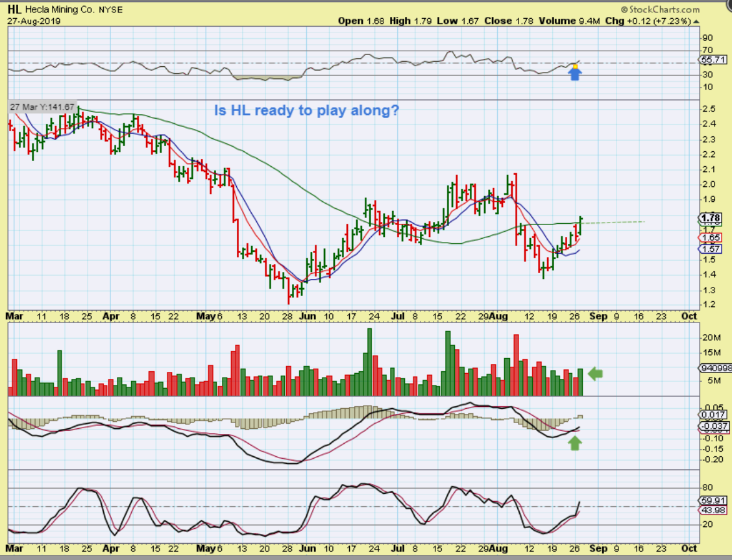Image resolution: width=732 pixels, height=560 pixels.
Task: Click the volume value tag 940998
Action: pyautogui.click(x=715, y=368)
